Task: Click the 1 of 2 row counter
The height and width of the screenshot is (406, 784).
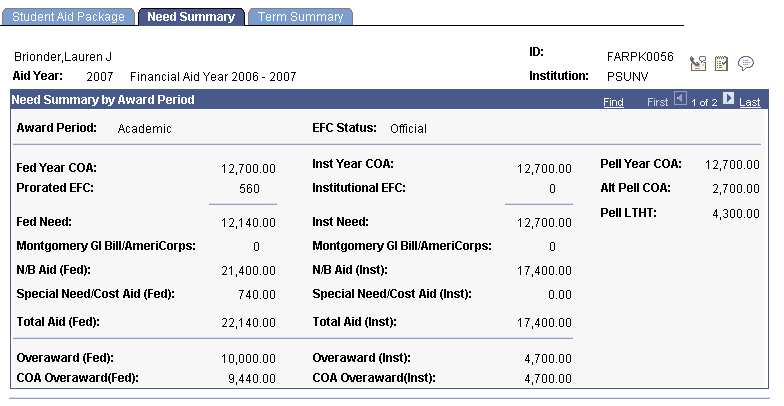Action: click(704, 102)
